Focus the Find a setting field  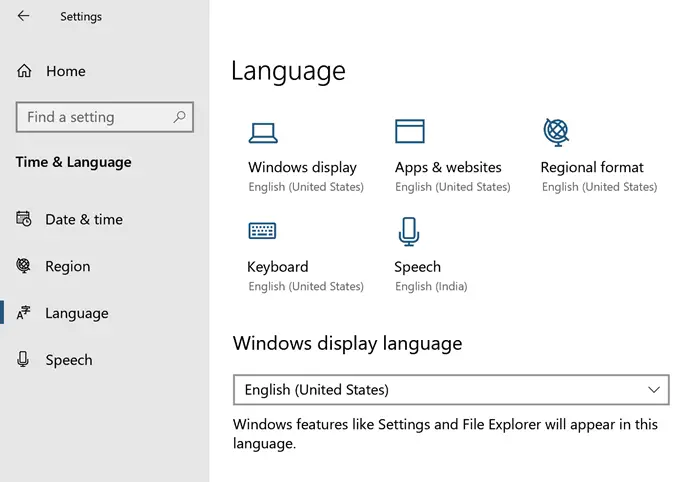[x=104, y=117]
